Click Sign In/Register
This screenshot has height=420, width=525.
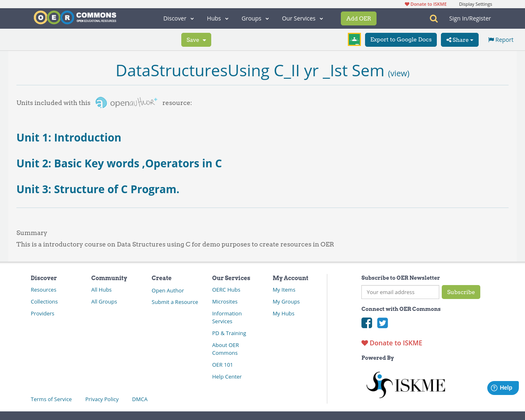(x=470, y=18)
